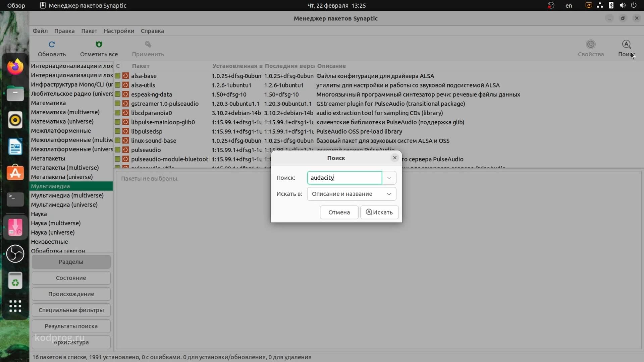
Task: Click the Поиск search toolbar icon
Action: (626, 44)
